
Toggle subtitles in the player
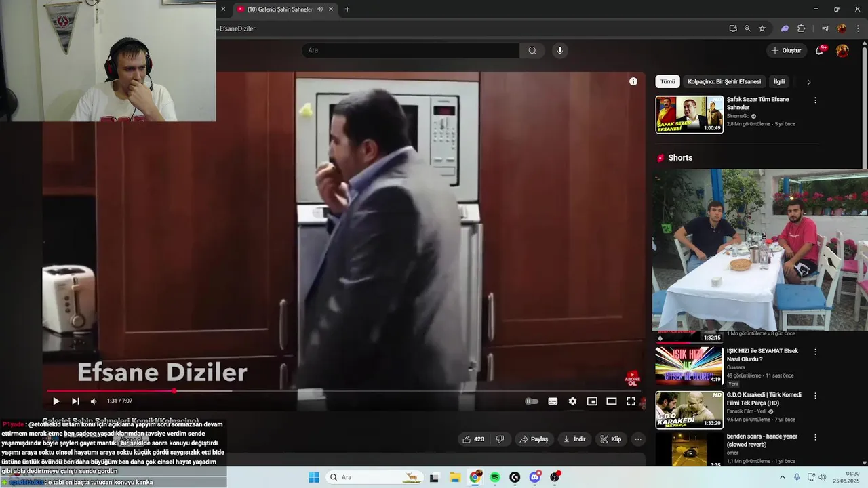pyautogui.click(x=553, y=401)
